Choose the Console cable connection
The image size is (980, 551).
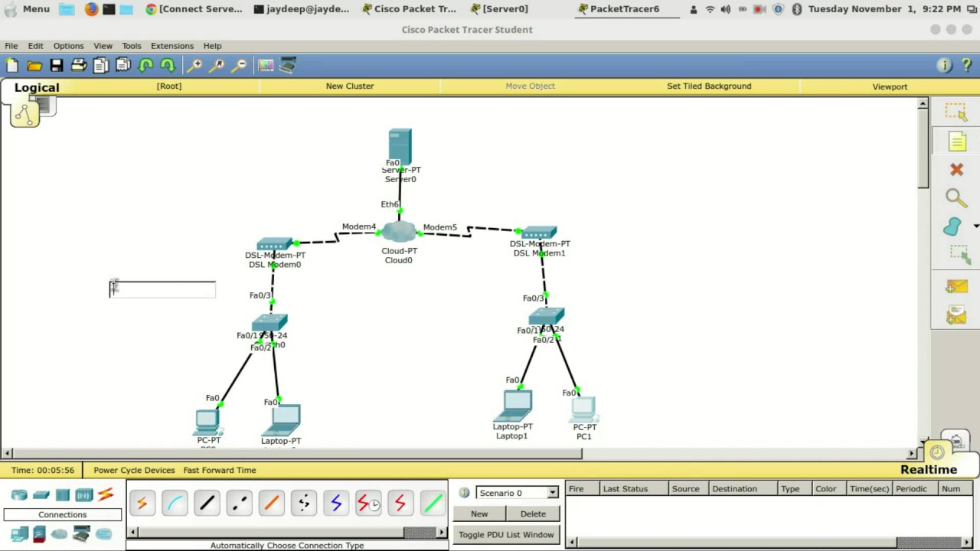tap(175, 503)
